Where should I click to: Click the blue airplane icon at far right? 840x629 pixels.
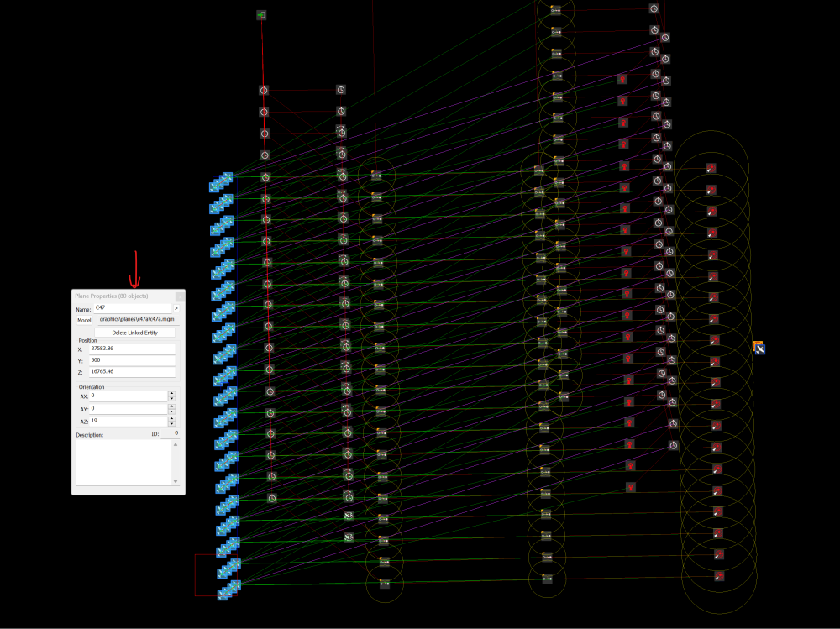click(759, 348)
